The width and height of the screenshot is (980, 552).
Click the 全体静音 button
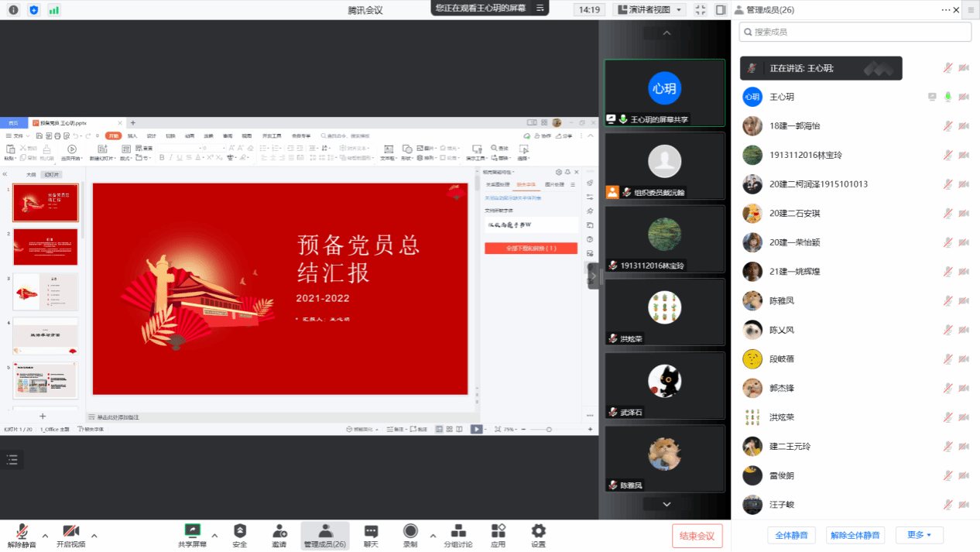pyautogui.click(x=791, y=535)
